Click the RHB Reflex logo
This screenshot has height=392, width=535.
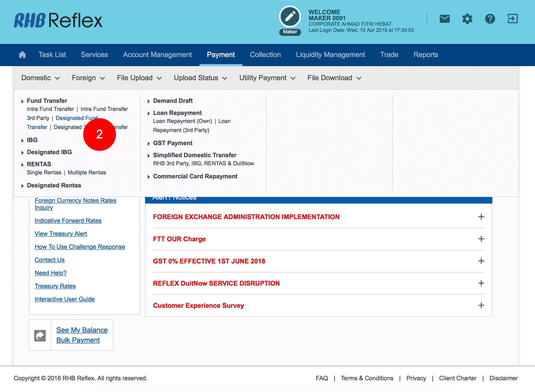click(x=58, y=20)
